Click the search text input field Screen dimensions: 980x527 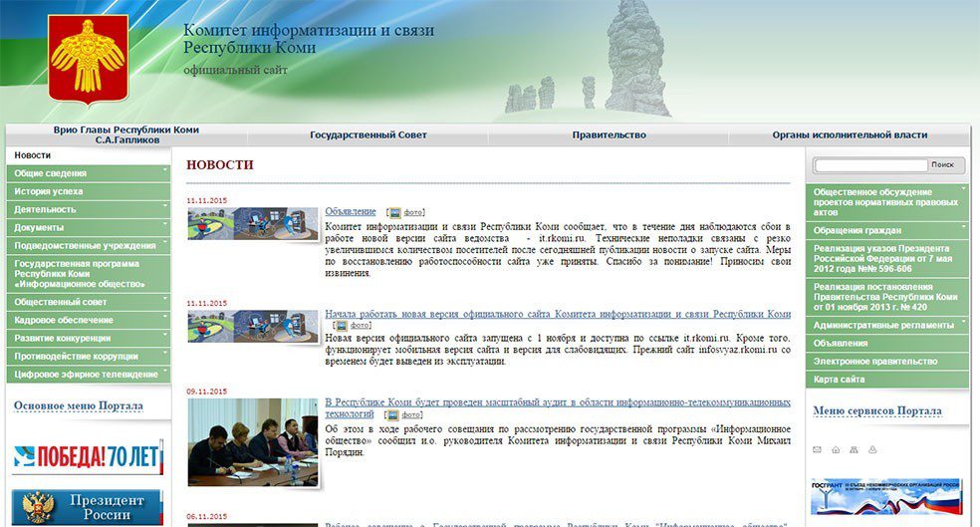(870, 164)
